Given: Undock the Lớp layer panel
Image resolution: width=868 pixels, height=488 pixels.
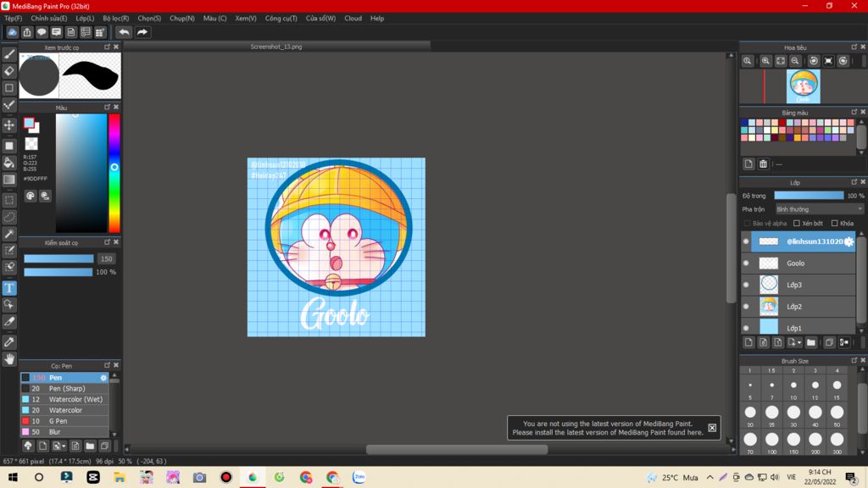Looking at the screenshot, I should coord(854,182).
